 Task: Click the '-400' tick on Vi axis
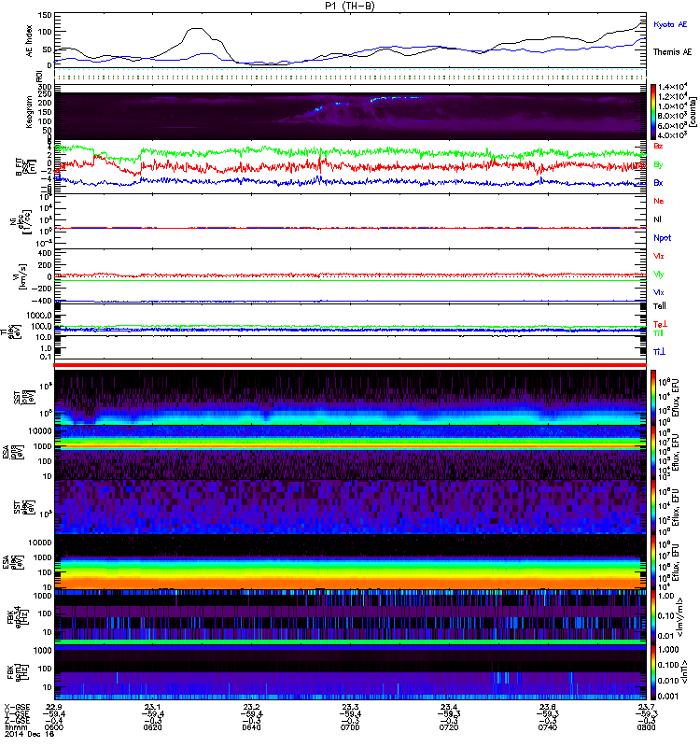[x=42, y=301]
